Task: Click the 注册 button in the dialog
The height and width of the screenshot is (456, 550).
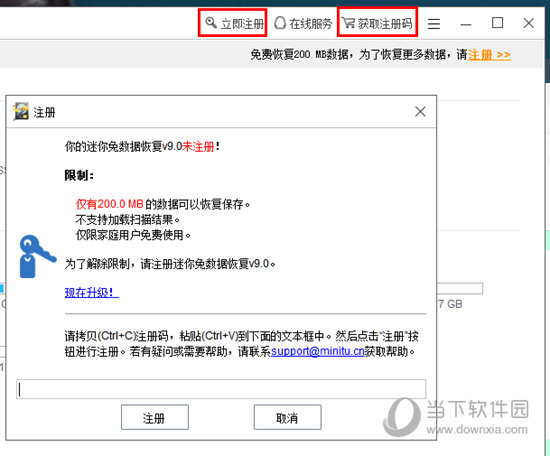Action: pos(155,417)
